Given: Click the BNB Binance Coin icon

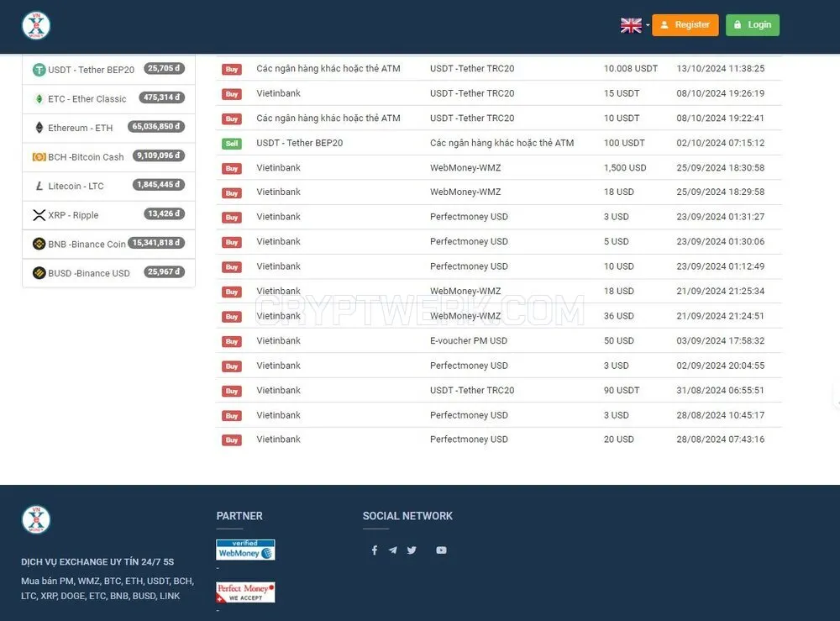Looking at the screenshot, I should 39,244.
